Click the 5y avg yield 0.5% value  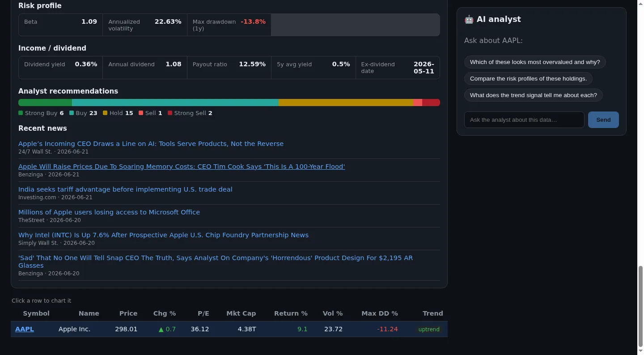[341, 64]
